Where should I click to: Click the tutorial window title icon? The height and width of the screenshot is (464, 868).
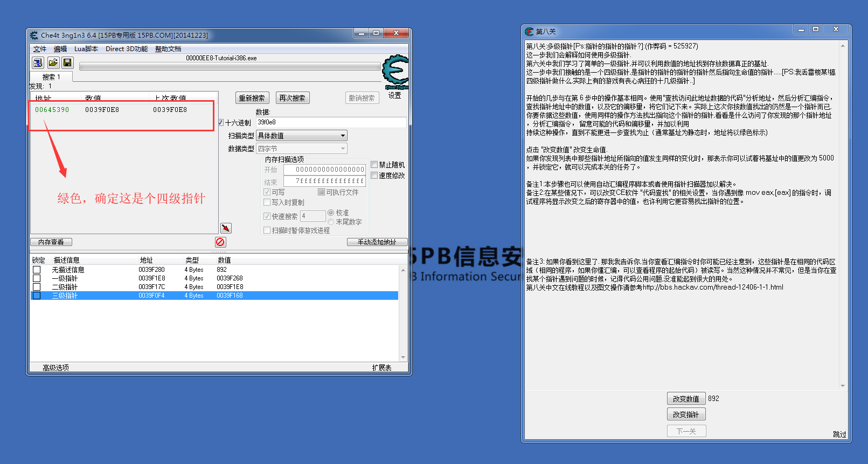coord(530,32)
